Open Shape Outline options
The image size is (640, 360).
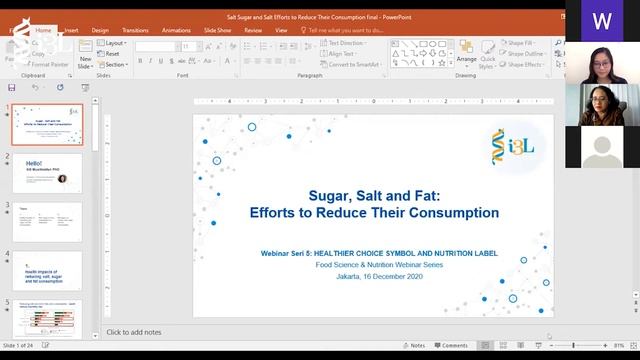[522, 53]
